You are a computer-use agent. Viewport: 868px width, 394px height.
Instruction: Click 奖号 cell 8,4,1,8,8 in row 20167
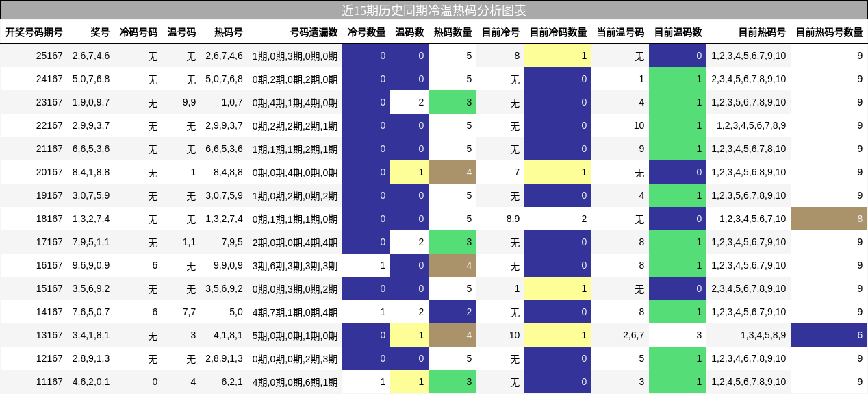tap(91, 172)
